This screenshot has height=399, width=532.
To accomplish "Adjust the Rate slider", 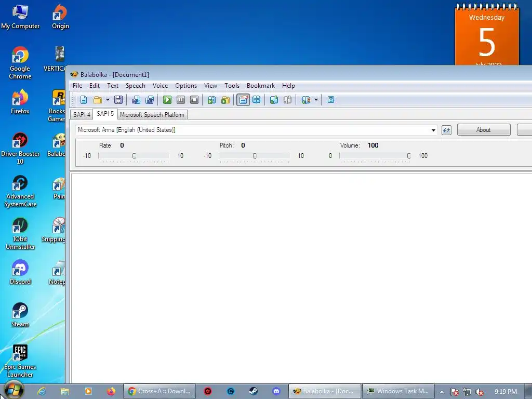I will click(134, 156).
